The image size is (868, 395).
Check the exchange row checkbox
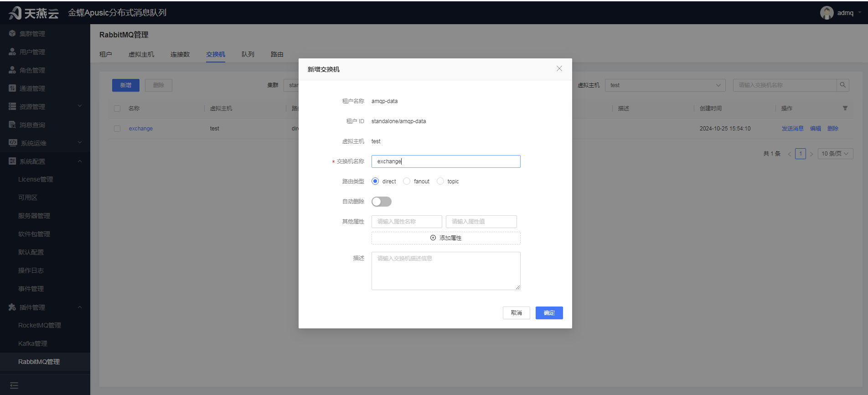pos(117,129)
